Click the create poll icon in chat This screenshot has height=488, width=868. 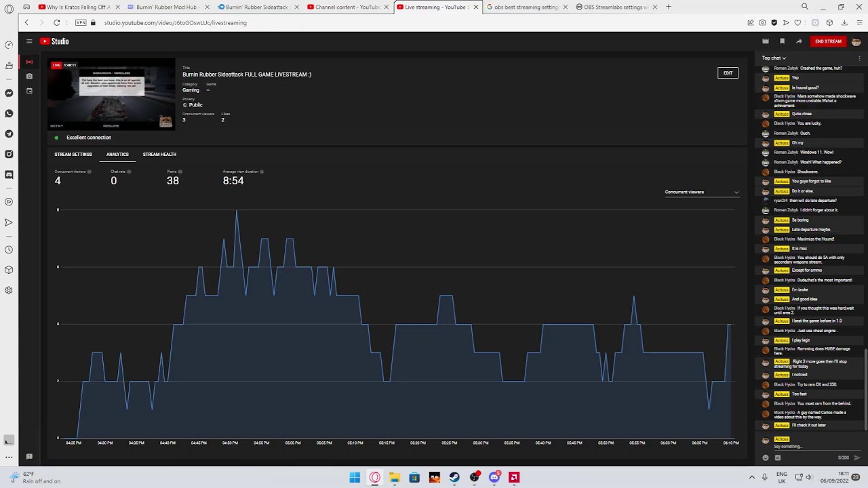(778, 457)
